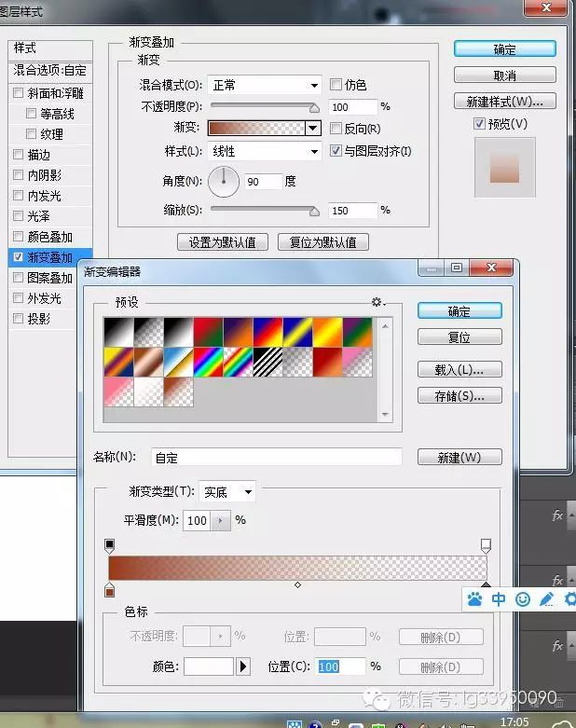This screenshot has width=576, height=728.
Task: Click Make Default (设置为默认值) button
Action: (x=223, y=242)
